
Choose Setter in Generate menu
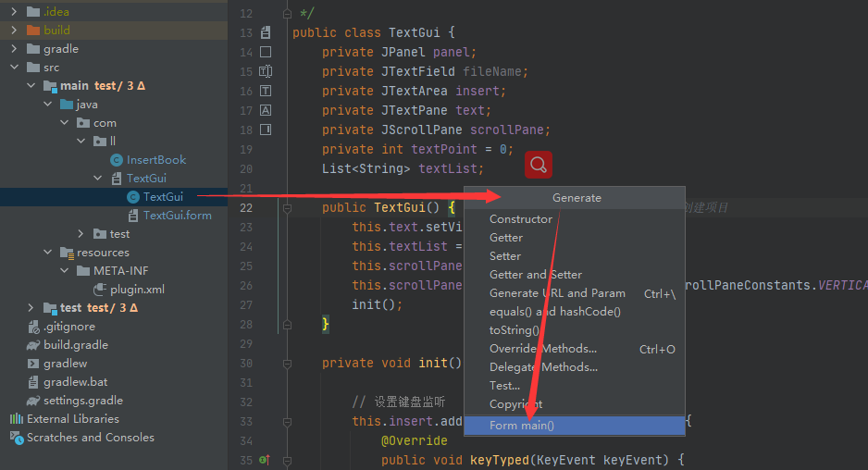pyautogui.click(x=574, y=256)
